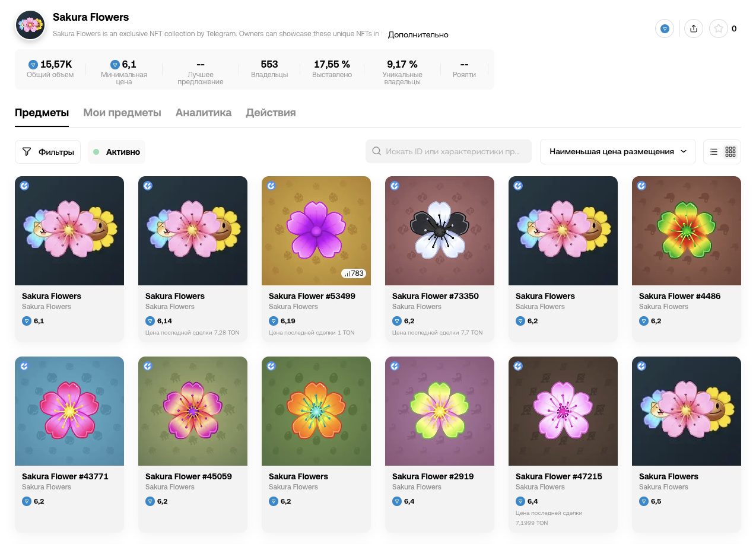
Task: Open the Sakura Flower #47215 title link
Action: tap(559, 476)
